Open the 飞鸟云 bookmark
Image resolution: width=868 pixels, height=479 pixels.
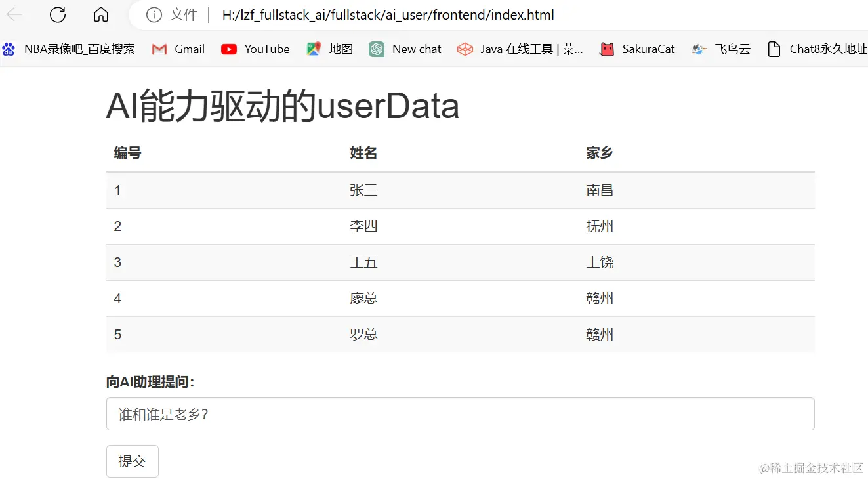(721, 49)
